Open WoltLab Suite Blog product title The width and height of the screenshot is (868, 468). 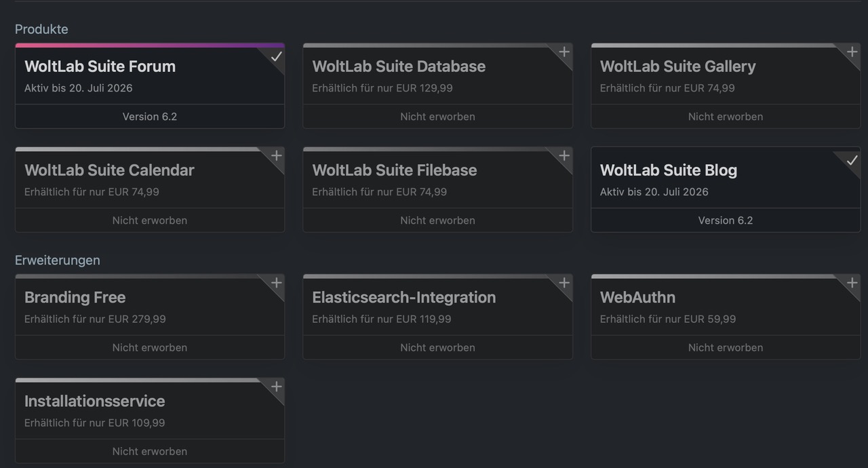(x=668, y=170)
